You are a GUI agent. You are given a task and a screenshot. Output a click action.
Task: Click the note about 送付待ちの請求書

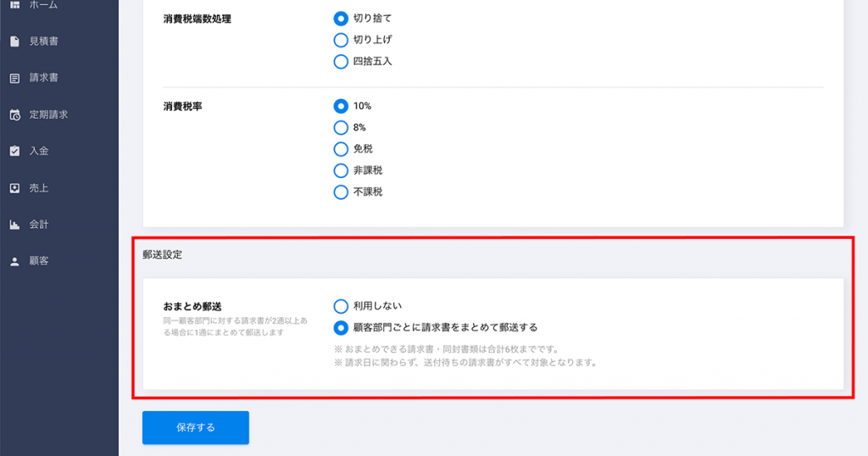tap(465, 363)
